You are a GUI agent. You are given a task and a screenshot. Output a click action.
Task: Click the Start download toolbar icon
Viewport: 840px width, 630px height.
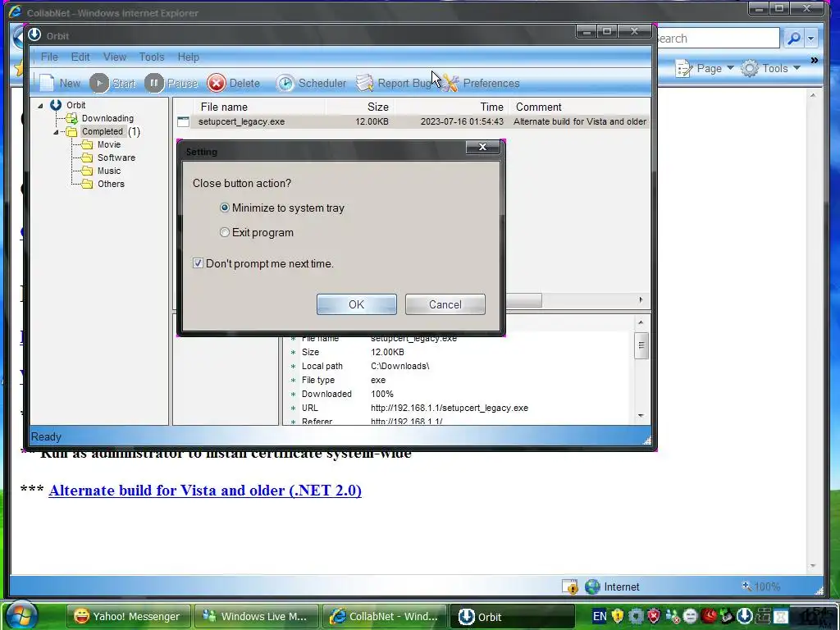(99, 83)
